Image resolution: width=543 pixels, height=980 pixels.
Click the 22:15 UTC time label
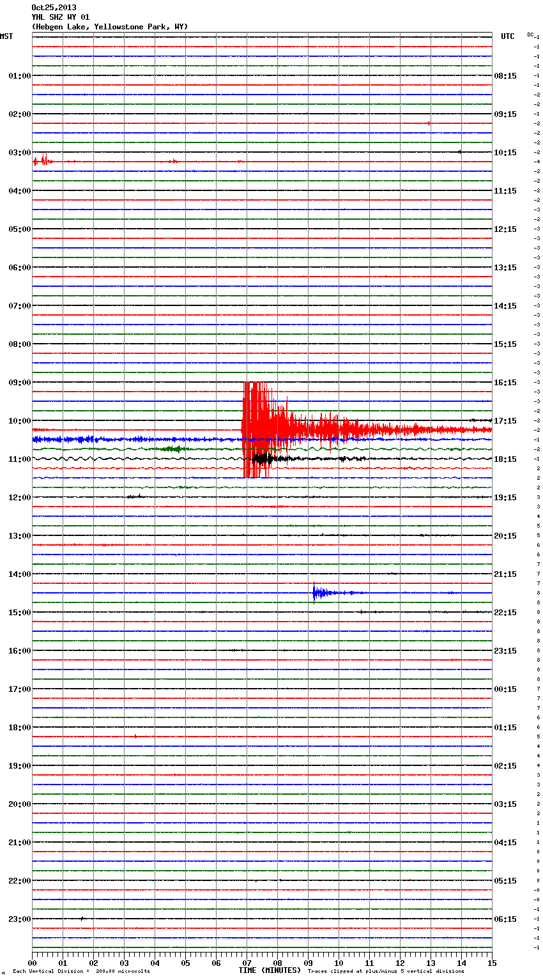pyautogui.click(x=505, y=613)
